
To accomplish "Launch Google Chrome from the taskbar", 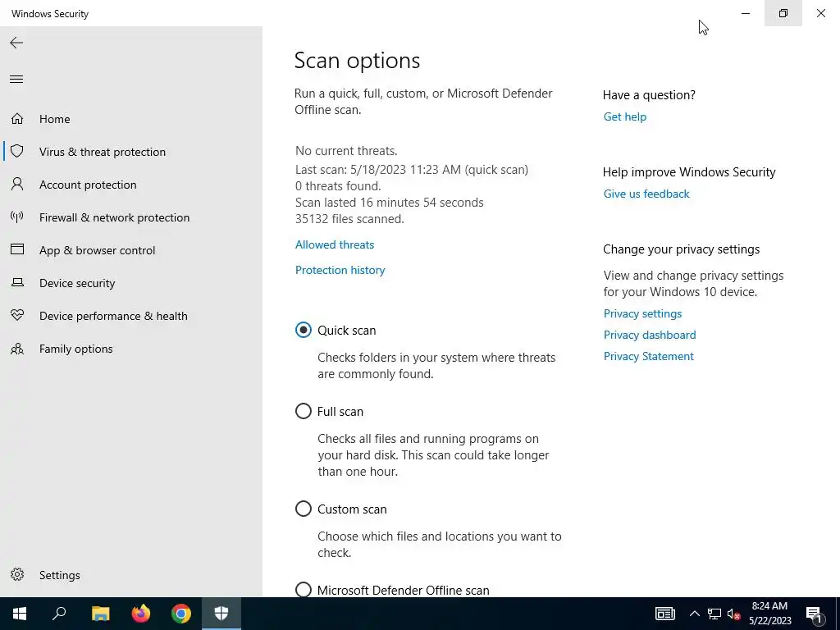I will click(181, 614).
